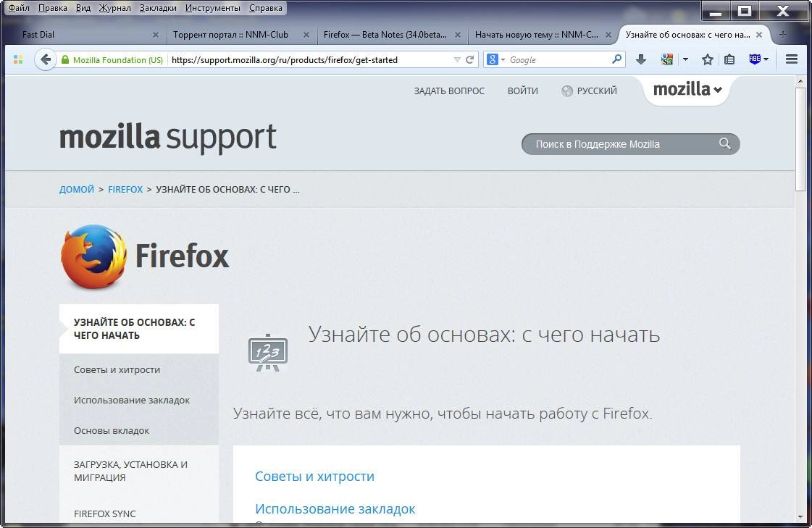Open the hamburger menu button

tap(791, 59)
